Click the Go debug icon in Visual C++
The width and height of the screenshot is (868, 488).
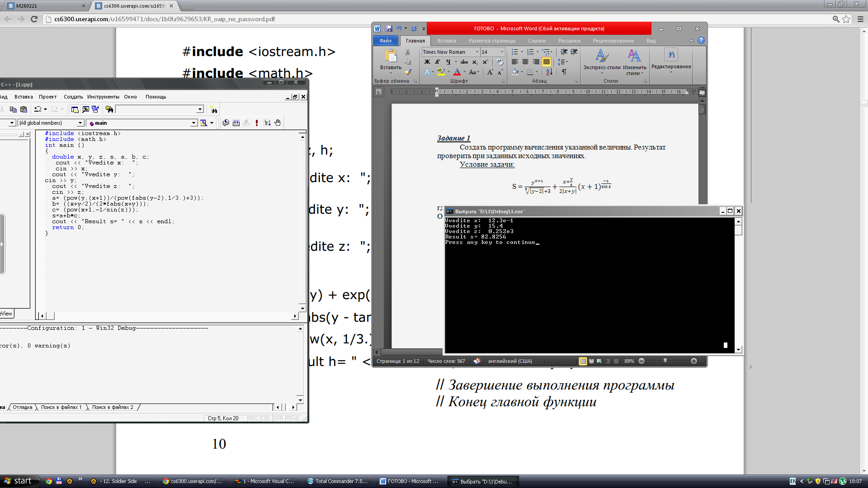(x=267, y=122)
